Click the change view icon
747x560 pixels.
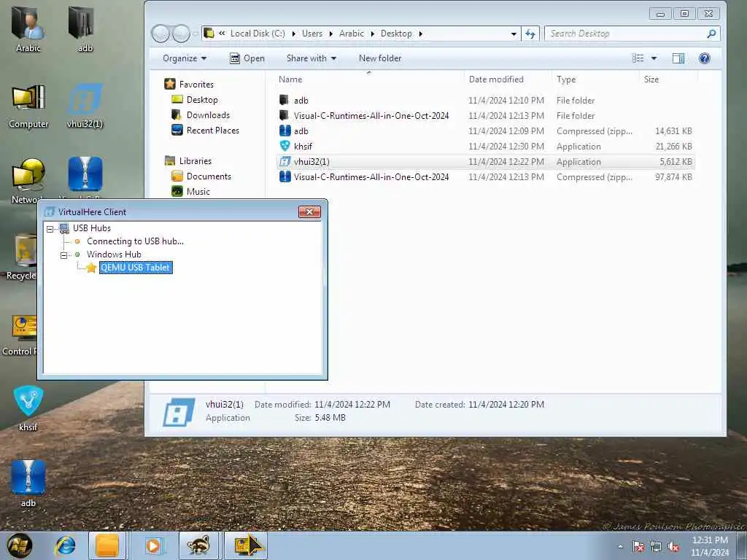click(638, 58)
